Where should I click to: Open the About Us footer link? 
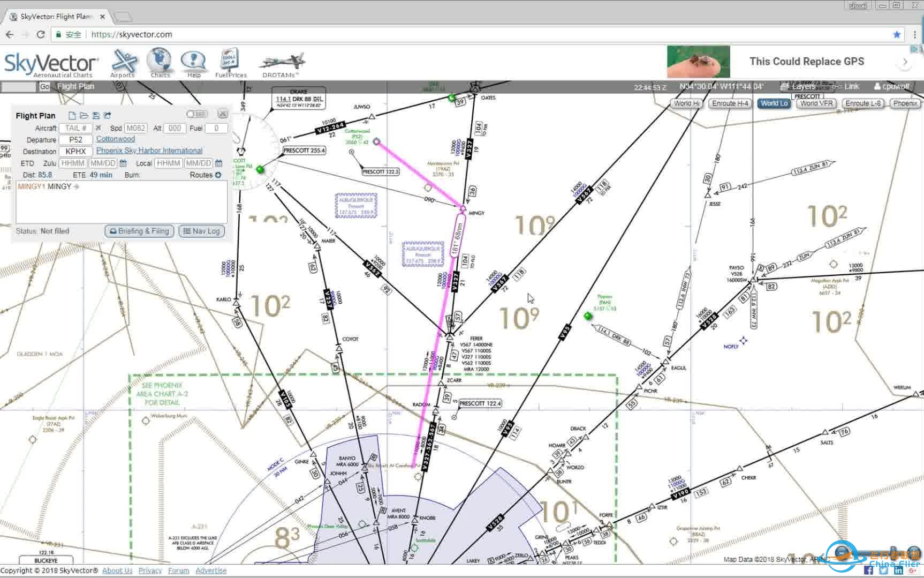[117, 571]
